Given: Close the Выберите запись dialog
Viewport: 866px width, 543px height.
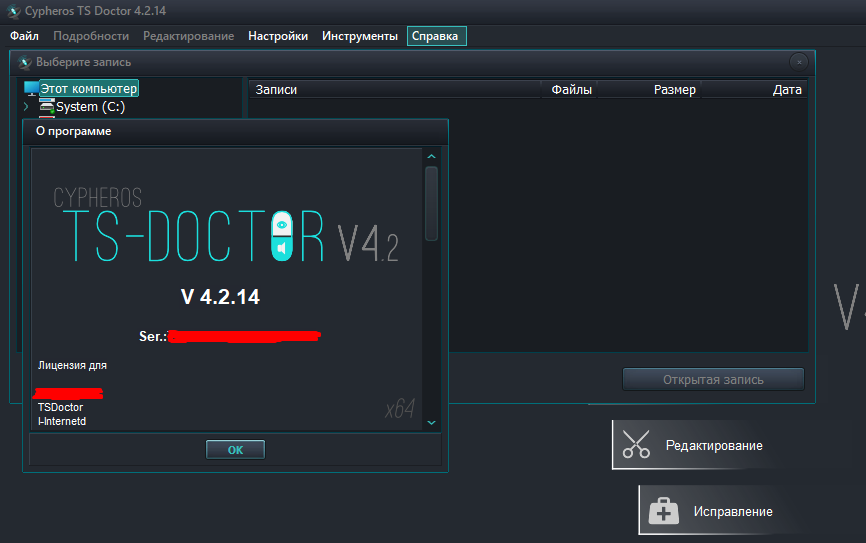Looking at the screenshot, I should click(799, 62).
